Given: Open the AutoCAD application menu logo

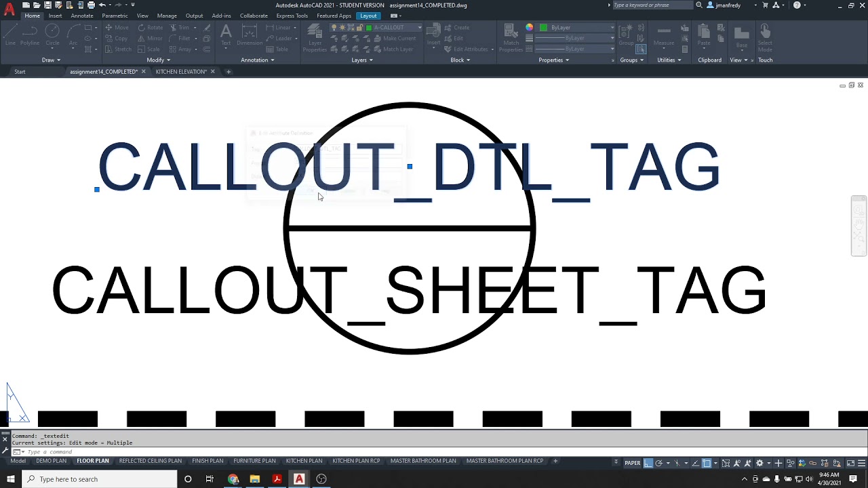Looking at the screenshot, I should pyautogui.click(x=9, y=9).
